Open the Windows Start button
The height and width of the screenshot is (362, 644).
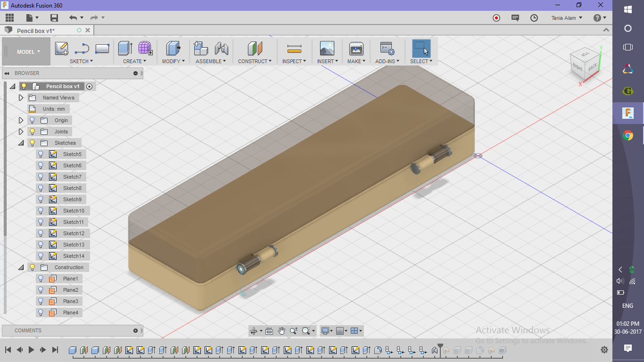(x=628, y=9)
